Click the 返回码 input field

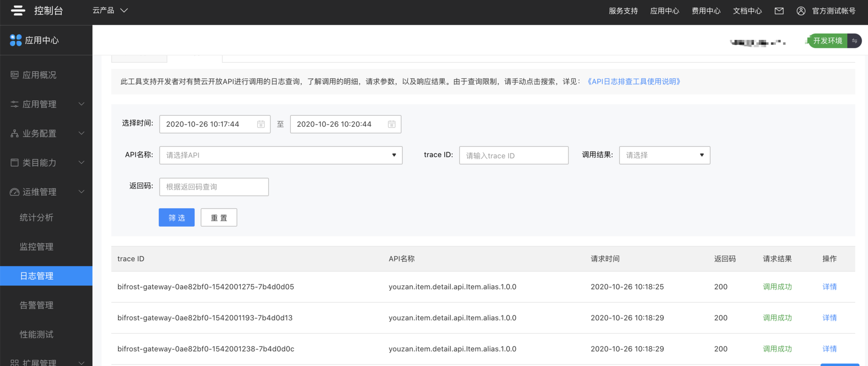coord(214,187)
